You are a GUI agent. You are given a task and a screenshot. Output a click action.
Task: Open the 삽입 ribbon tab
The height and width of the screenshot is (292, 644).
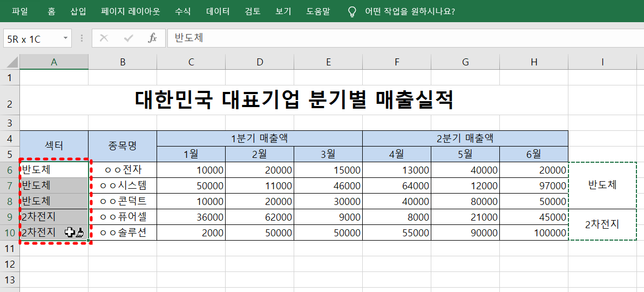[x=78, y=11]
